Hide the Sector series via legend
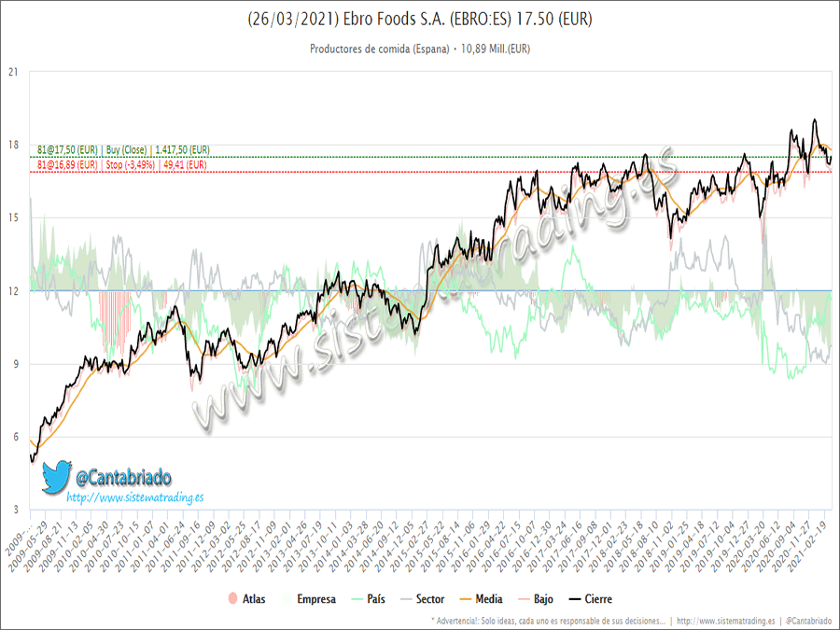 point(423,599)
